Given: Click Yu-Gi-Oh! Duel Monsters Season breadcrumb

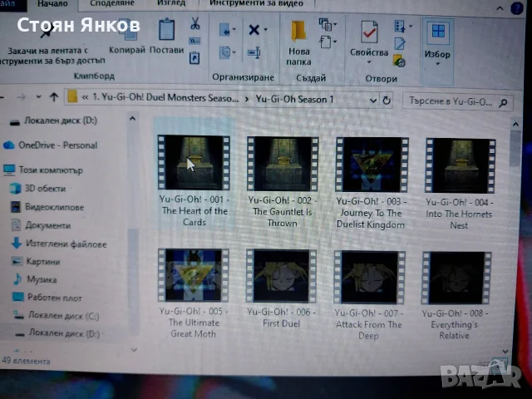Looking at the screenshot, I should pyautogui.click(x=165, y=98).
